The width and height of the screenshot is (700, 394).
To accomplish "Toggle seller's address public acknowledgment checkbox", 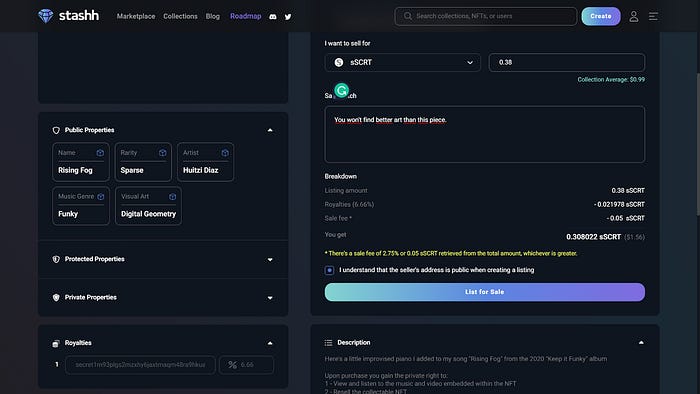I will click(329, 270).
